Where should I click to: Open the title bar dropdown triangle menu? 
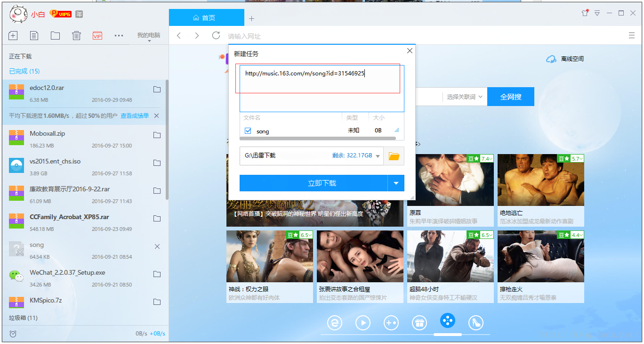597,13
